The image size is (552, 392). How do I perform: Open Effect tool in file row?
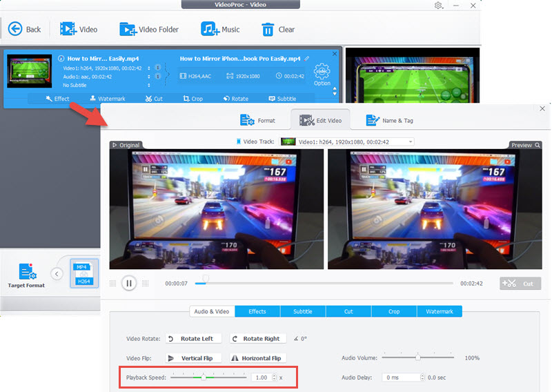[57, 99]
